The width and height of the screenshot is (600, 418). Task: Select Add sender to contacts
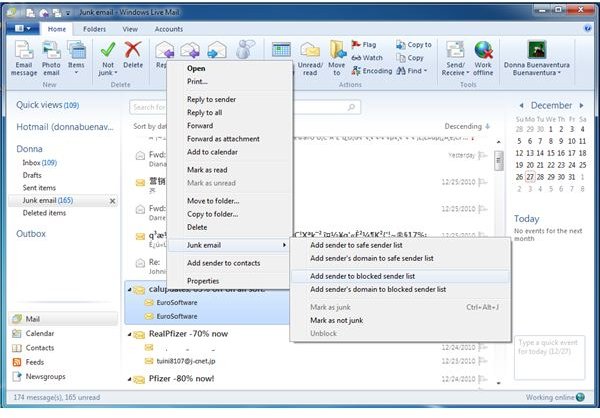pos(230,263)
